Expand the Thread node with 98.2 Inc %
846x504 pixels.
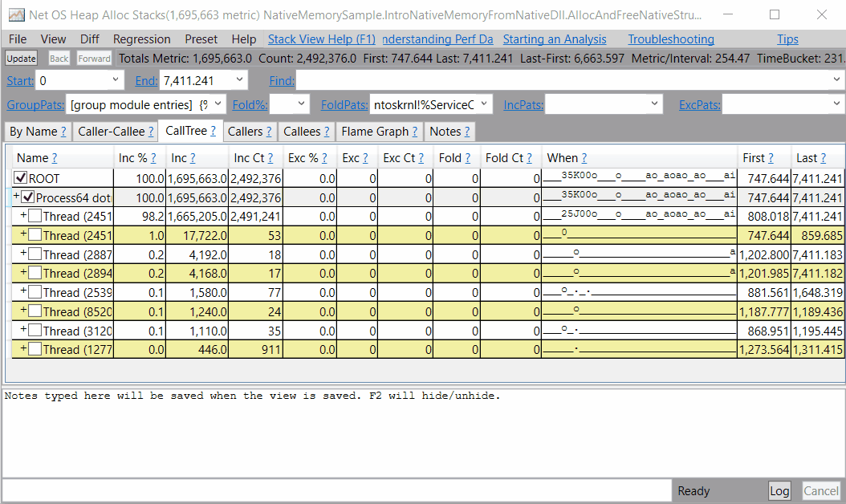(x=23, y=215)
